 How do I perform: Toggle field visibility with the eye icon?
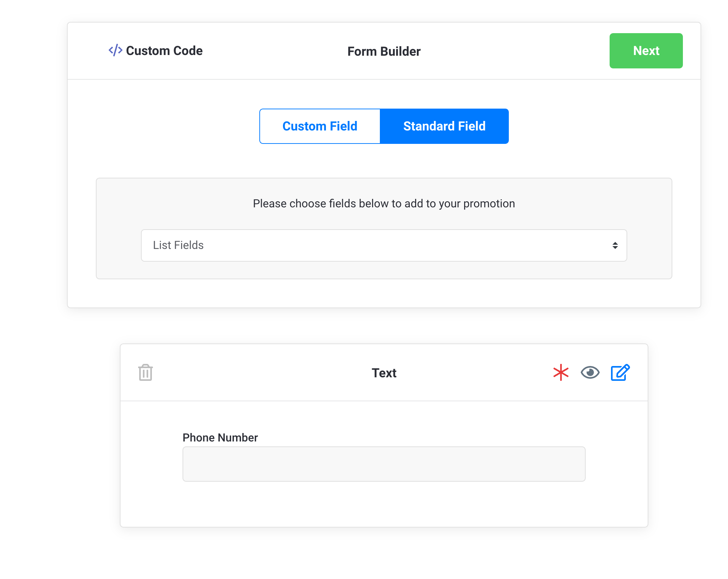590,373
